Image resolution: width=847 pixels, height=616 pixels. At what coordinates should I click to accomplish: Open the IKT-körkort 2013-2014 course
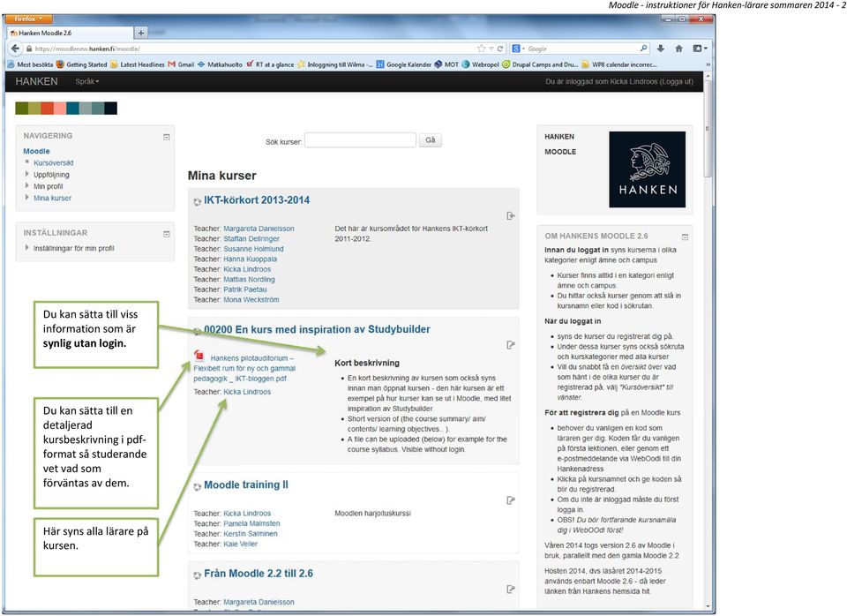point(257,200)
